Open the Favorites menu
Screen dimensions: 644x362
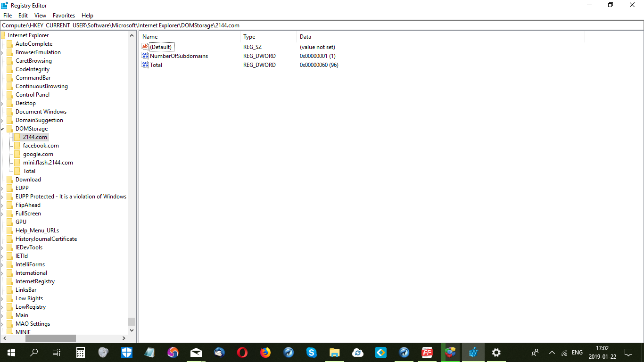64,16
